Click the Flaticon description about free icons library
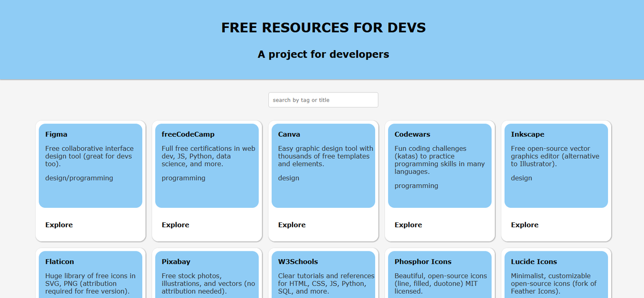The width and height of the screenshot is (644, 298). point(91,284)
